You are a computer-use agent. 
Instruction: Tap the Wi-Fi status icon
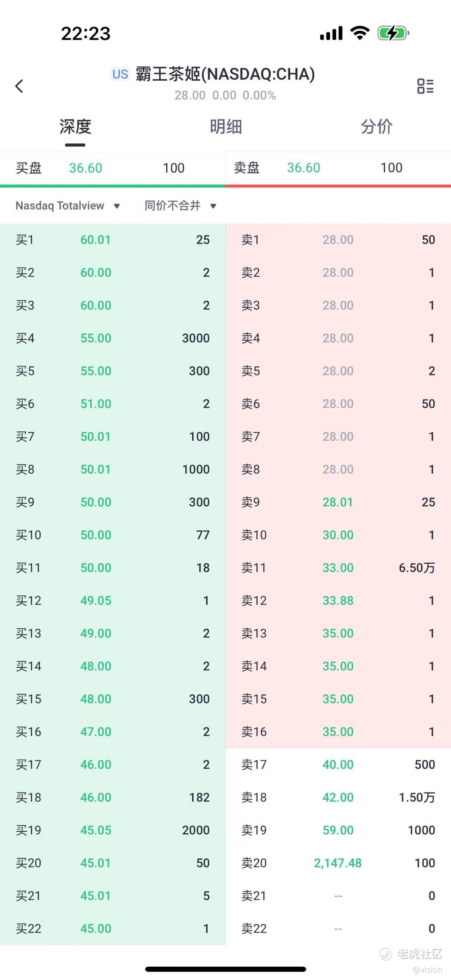tap(360, 33)
